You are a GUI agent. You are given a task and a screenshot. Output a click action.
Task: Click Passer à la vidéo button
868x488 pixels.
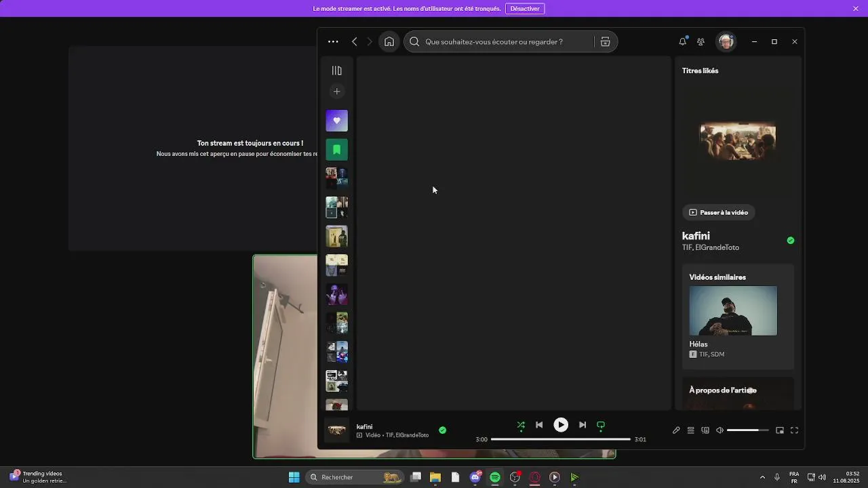coord(719,213)
